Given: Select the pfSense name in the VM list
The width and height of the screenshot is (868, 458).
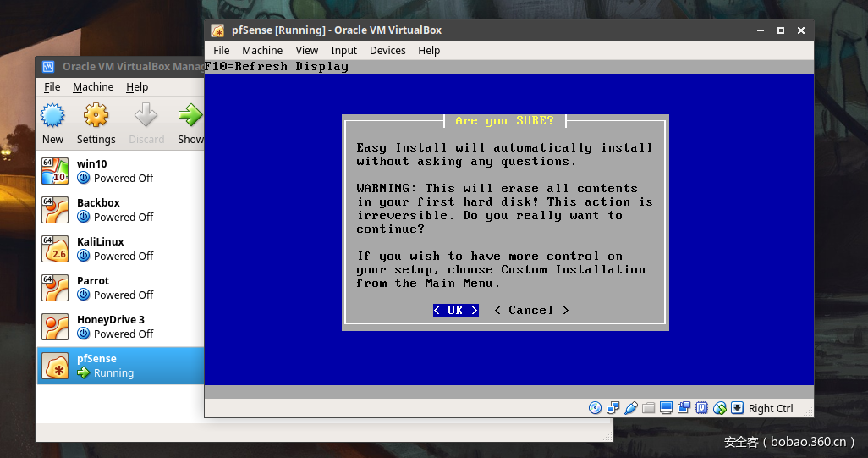Looking at the screenshot, I should [97, 358].
